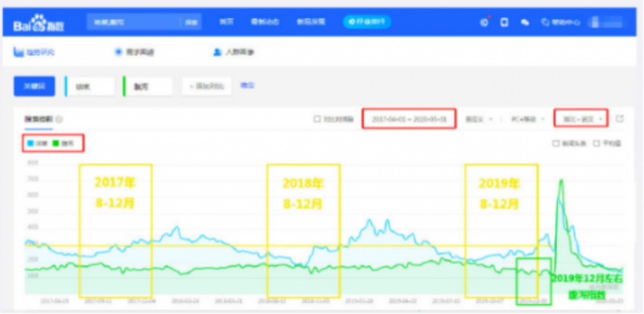Open the second top navigation menu item
This screenshot has width=644, height=314.
tap(265, 22)
